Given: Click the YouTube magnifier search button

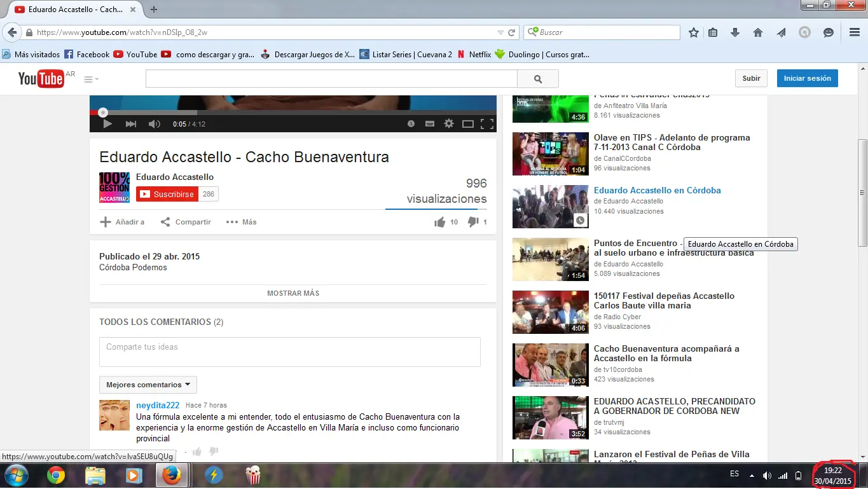Looking at the screenshot, I should 538,79.
